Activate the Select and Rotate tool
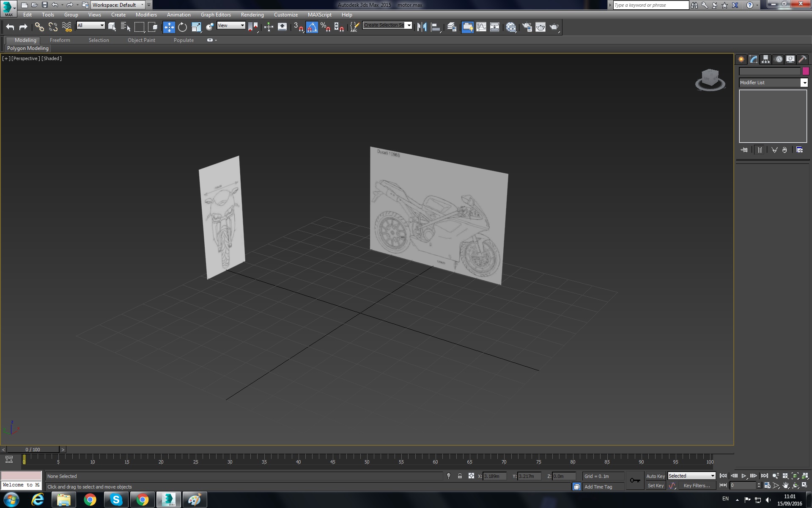This screenshot has height=508, width=812. click(182, 27)
